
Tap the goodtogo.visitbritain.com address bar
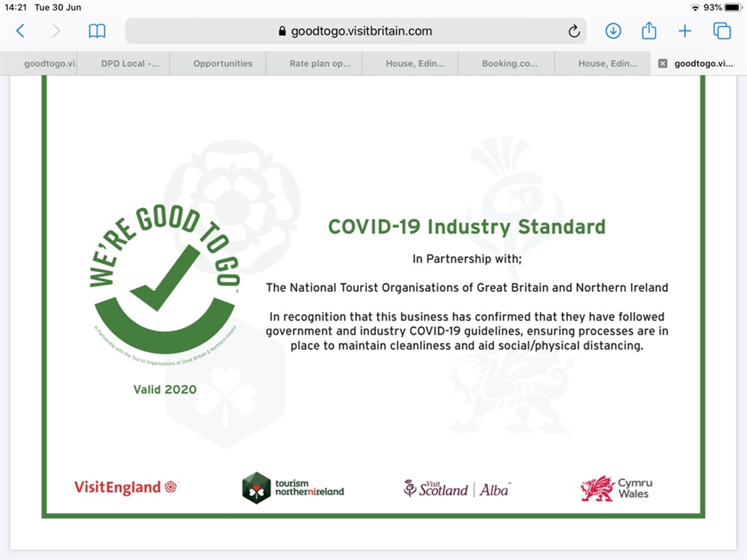[x=355, y=31]
